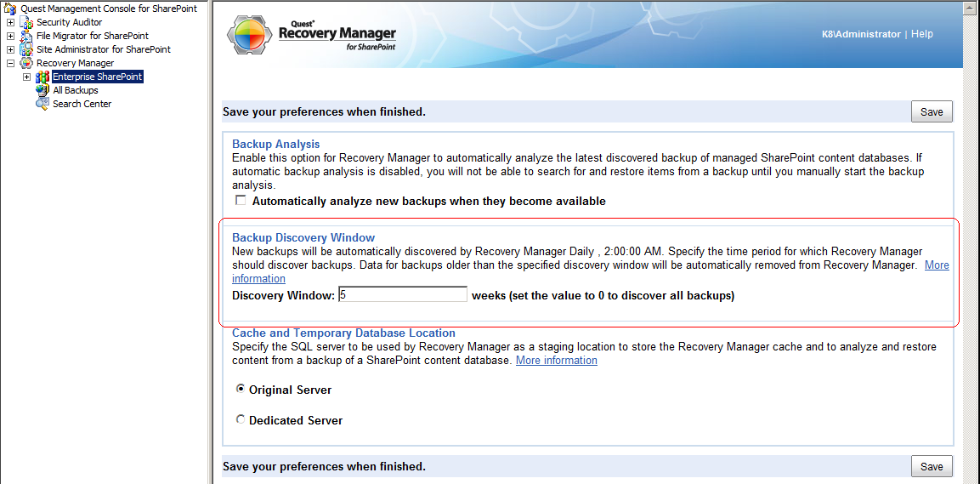The width and height of the screenshot is (980, 484).
Task: Select Quest Management Console for SharePoint root
Action: [109, 9]
